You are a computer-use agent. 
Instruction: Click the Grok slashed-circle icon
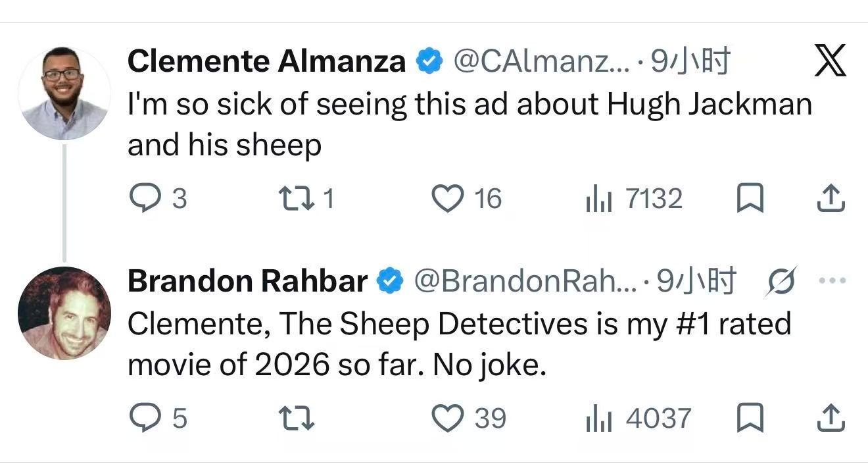click(x=783, y=281)
